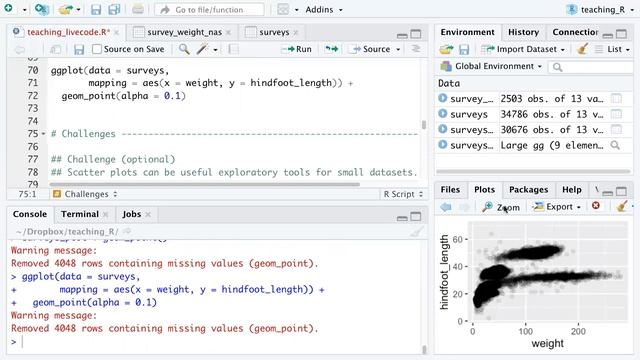Expand the survey_ 2503 obs data entry
The height and width of the screenshot is (360, 640).
(x=442, y=98)
